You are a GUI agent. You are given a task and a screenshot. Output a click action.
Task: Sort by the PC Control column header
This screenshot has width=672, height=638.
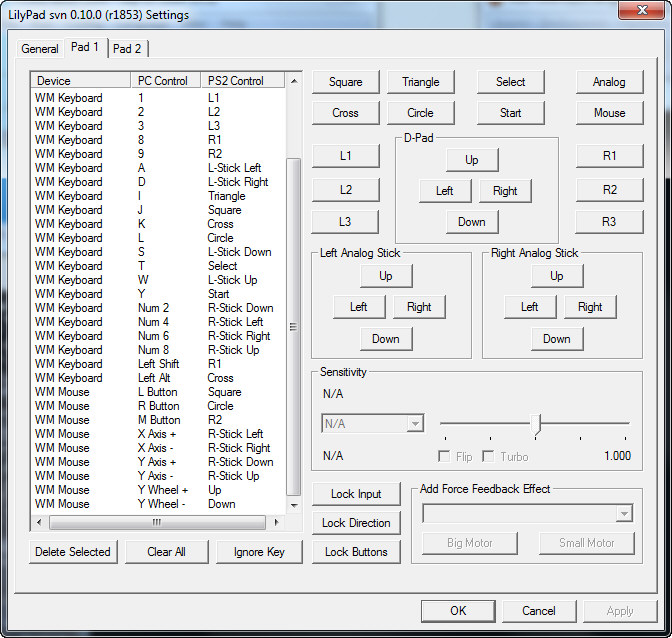165,81
